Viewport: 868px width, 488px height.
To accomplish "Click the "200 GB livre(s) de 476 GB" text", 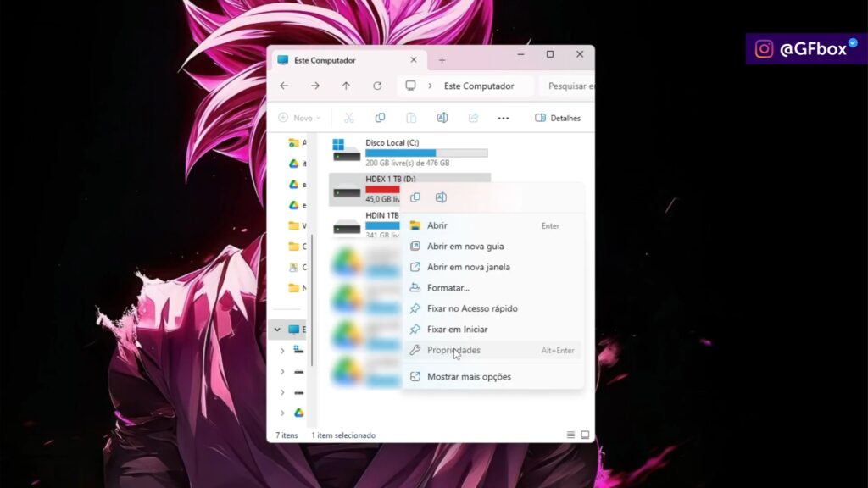I will point(408,164).
